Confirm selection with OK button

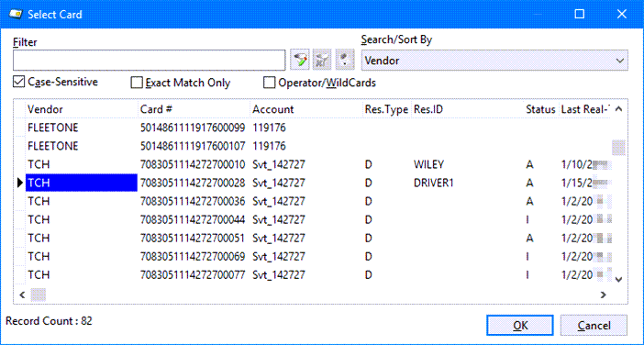[520, 326]
